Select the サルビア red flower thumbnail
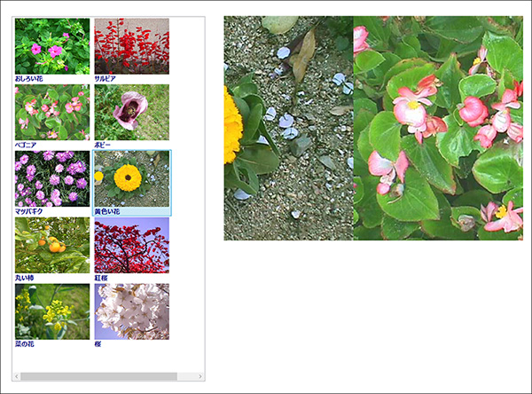The image size is (532, 394). (131, 46)
